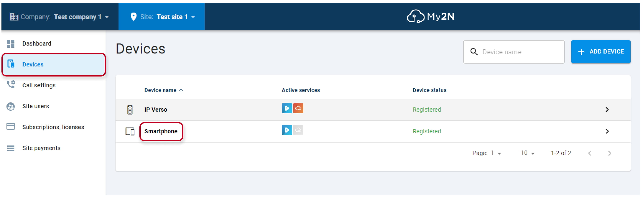
Task: Click the IP Verso intercom device icon
Action: (x=130, y=110)
